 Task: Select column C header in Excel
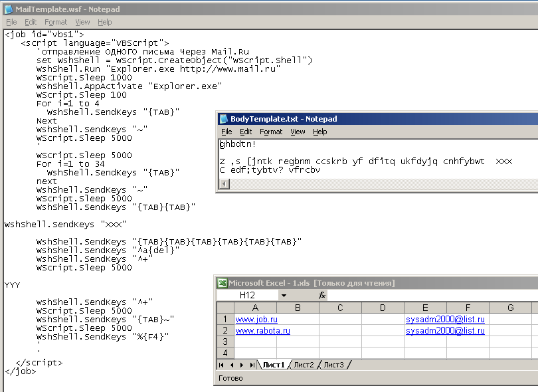[340, 308]
